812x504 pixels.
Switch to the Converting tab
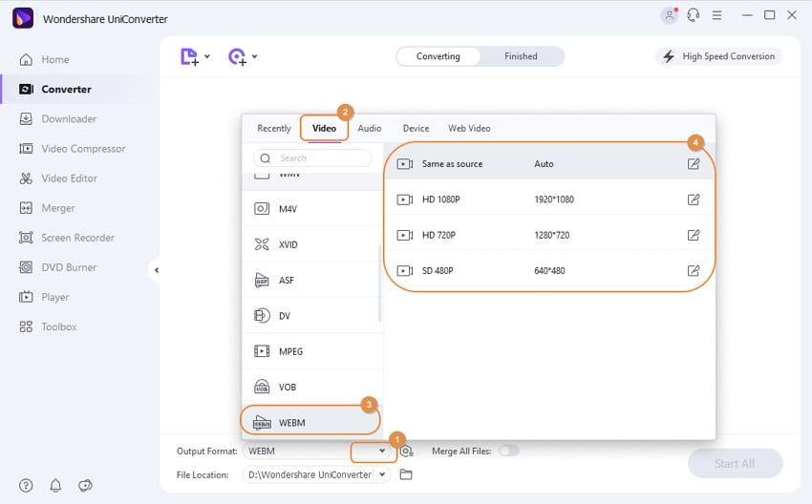click(438, 56)
